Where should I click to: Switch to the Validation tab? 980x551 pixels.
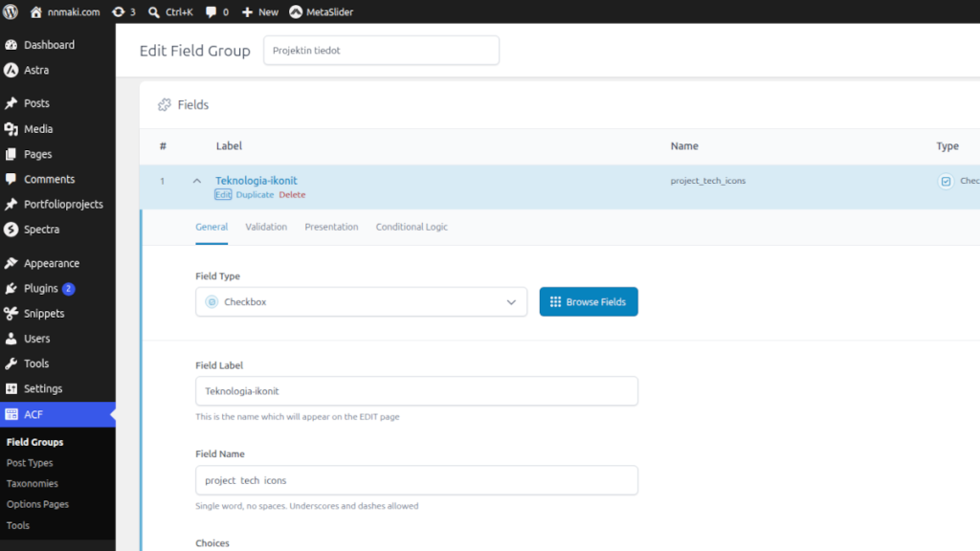[x=266, y=227]
